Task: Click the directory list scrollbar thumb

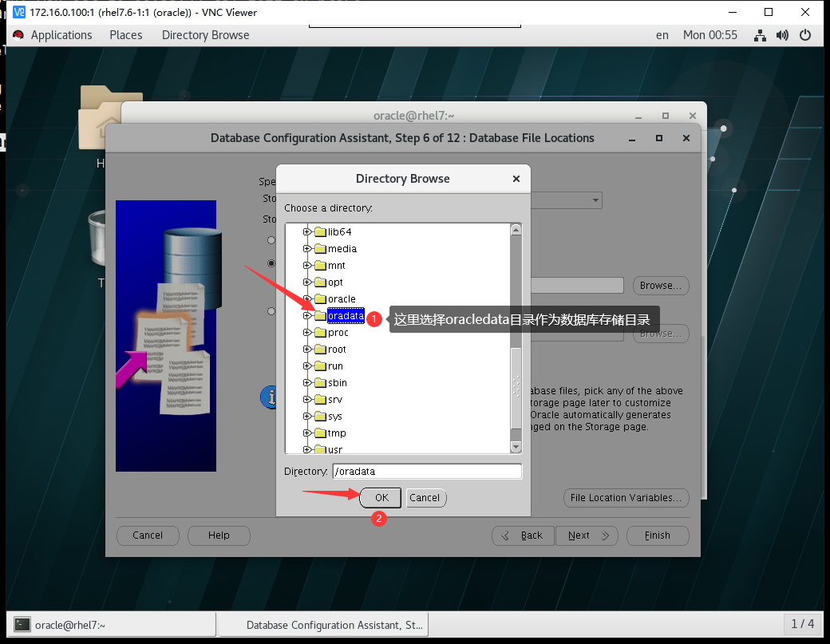Action: pos(516,389)
